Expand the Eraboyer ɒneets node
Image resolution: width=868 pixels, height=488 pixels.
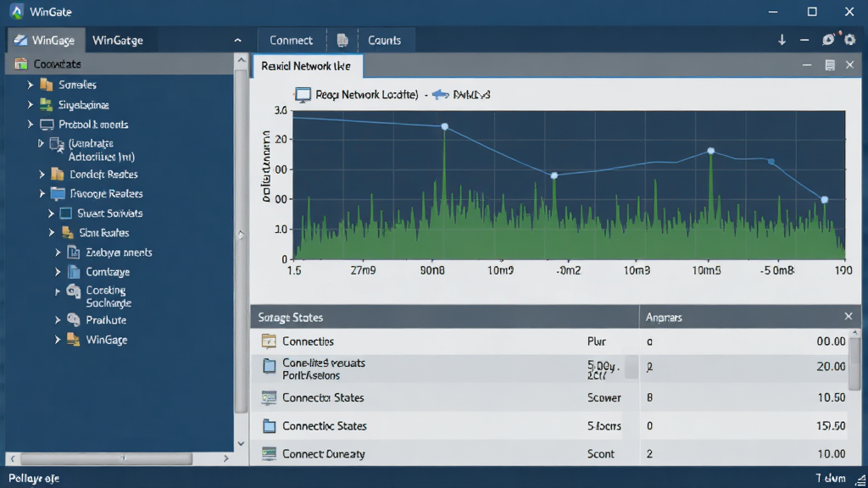[x=58, y=252]
